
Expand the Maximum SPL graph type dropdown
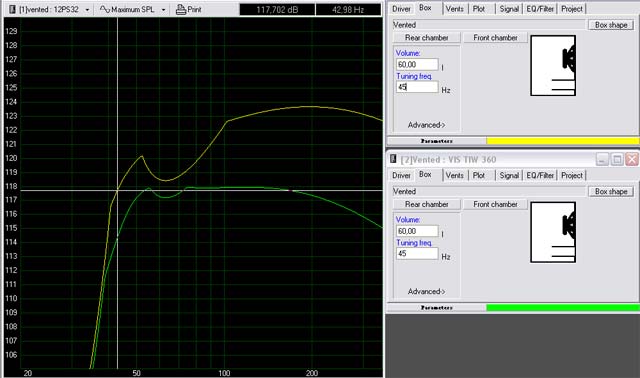click(163, 10)
